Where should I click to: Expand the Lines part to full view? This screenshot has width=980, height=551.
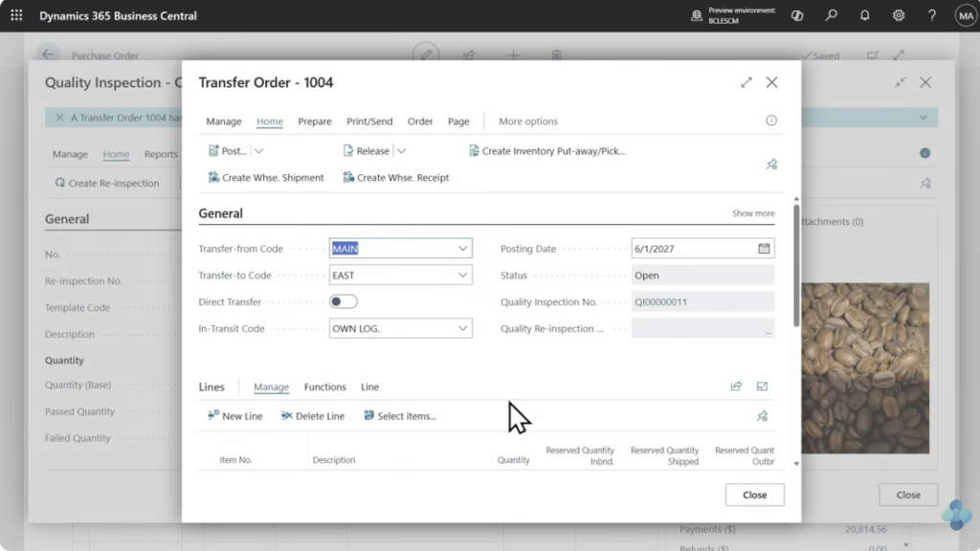pyautogui.click(x=762, y=386)
